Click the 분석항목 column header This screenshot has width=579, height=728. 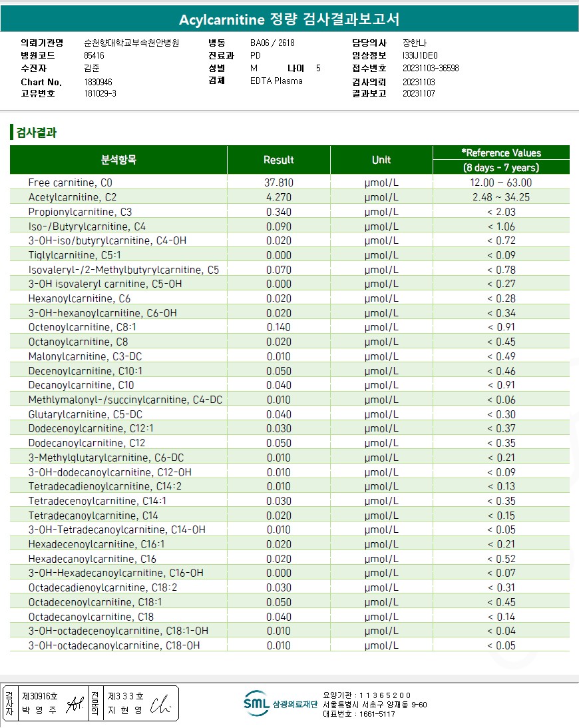click(x=118, y=160)
